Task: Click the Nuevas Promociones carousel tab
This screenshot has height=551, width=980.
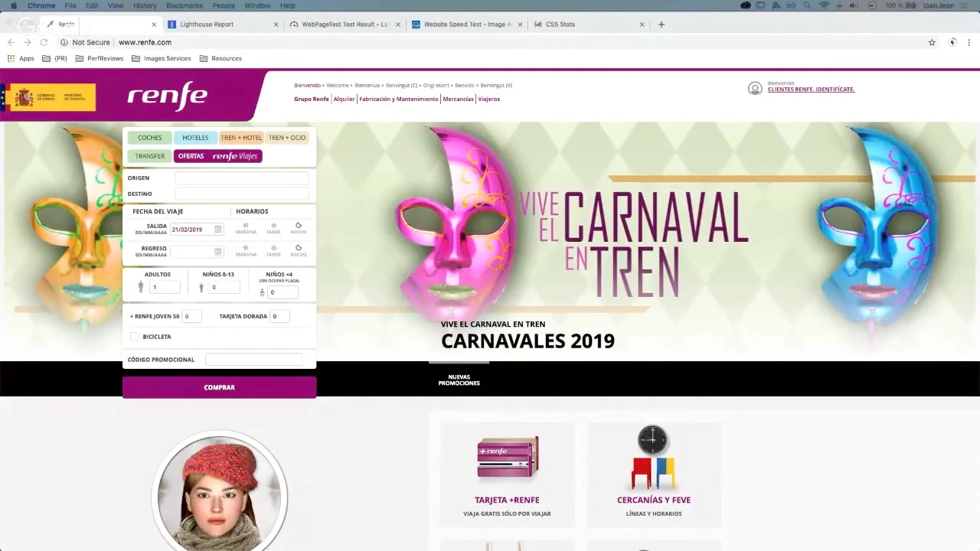Action: point(459,380)
